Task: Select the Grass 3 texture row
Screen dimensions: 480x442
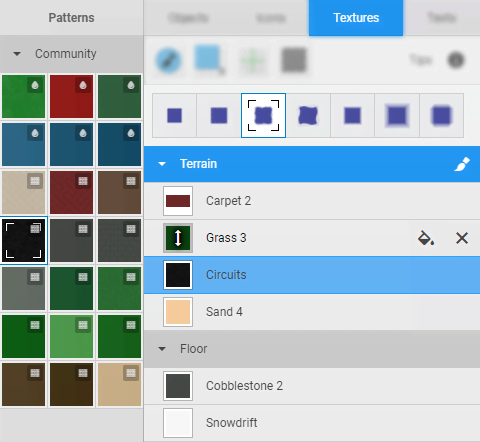Action: pos(312,238)
